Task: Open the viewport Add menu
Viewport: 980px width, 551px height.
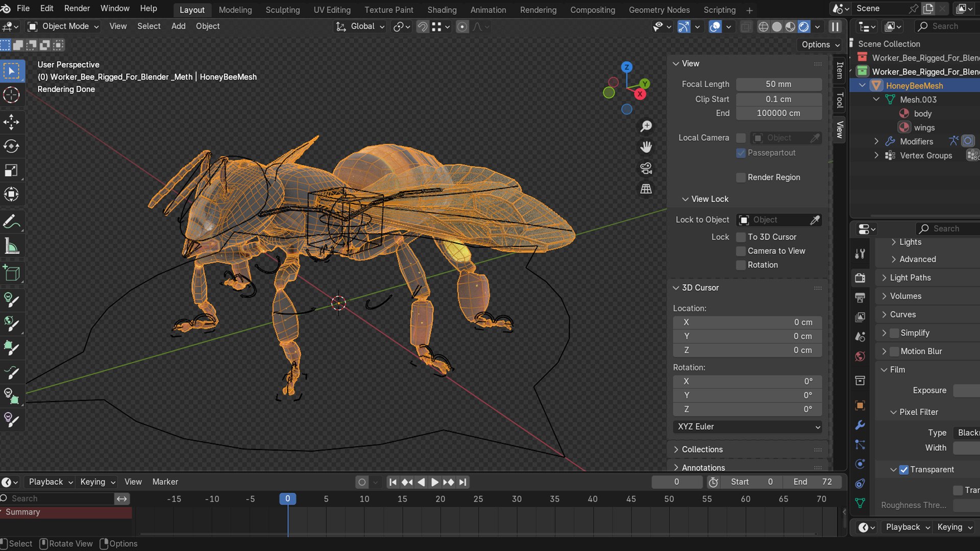Action: (178, 27)
